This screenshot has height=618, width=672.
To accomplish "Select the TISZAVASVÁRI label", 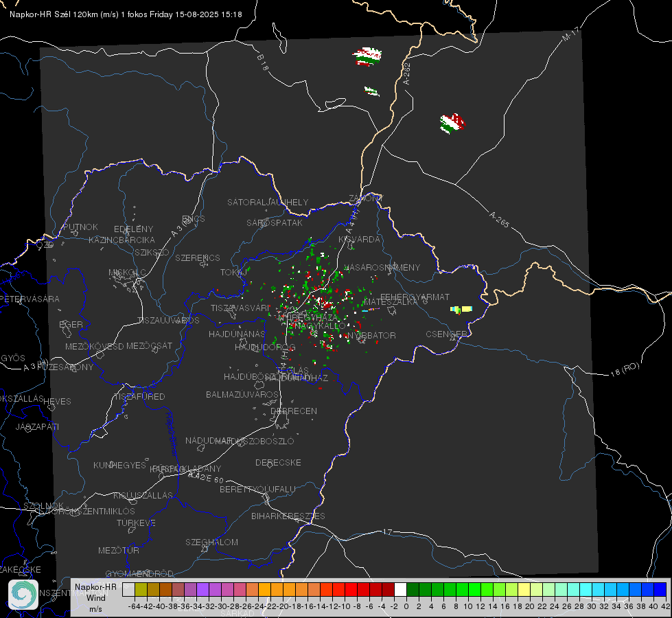I will pyautogui.click(x=240, y=308).
